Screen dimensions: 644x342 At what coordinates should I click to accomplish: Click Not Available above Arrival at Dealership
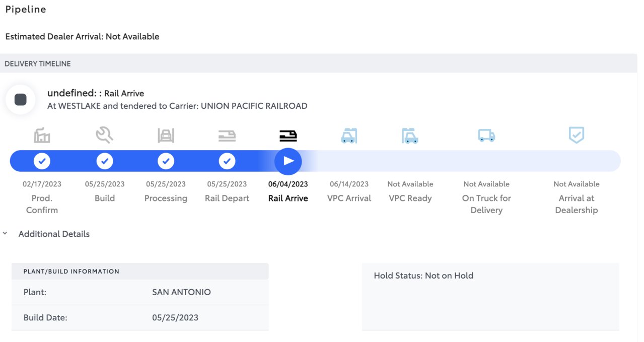577,184
